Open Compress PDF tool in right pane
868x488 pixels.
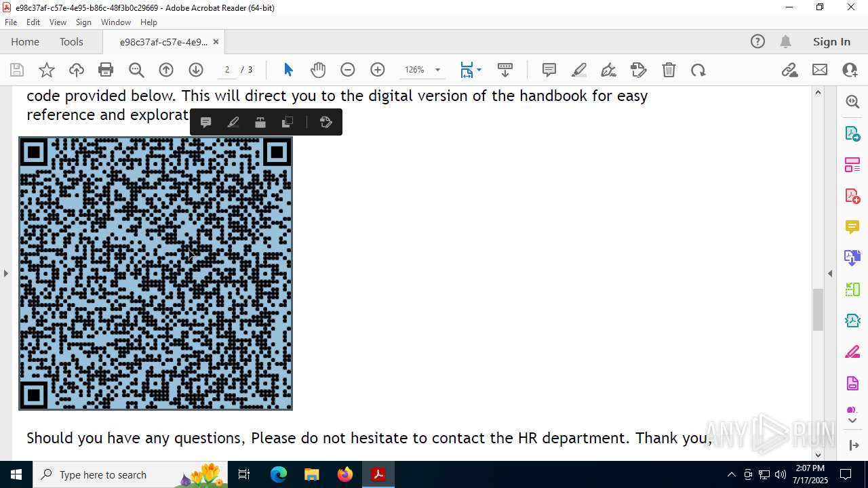pyautogui.click(x=852, y=321)
